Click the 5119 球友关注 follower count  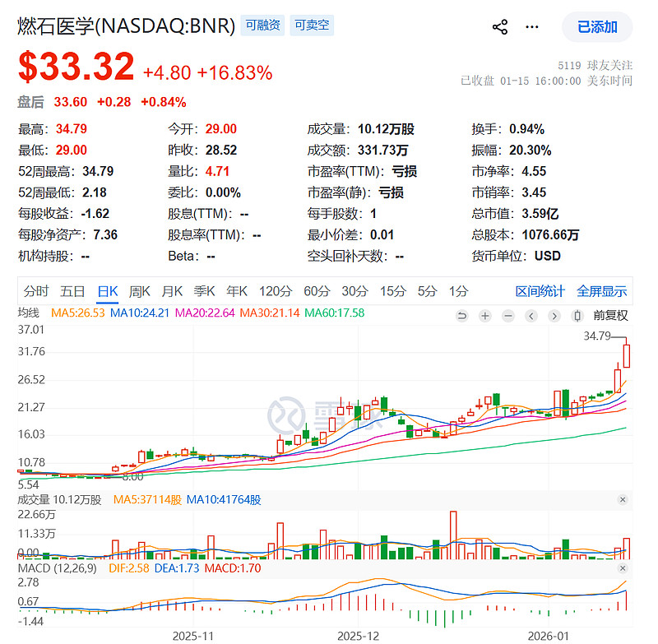coord(595,66)
